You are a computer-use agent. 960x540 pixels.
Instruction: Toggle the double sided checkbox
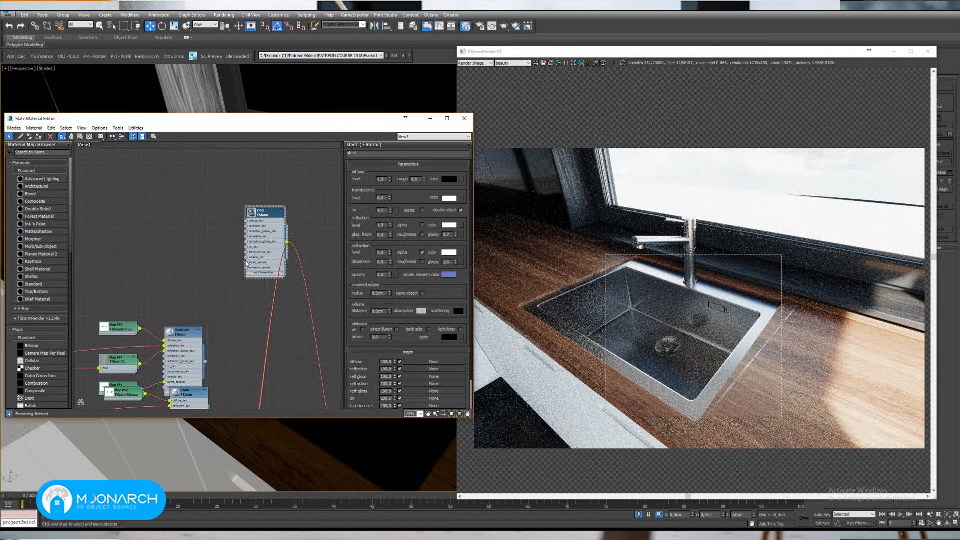tap(460, 210)
